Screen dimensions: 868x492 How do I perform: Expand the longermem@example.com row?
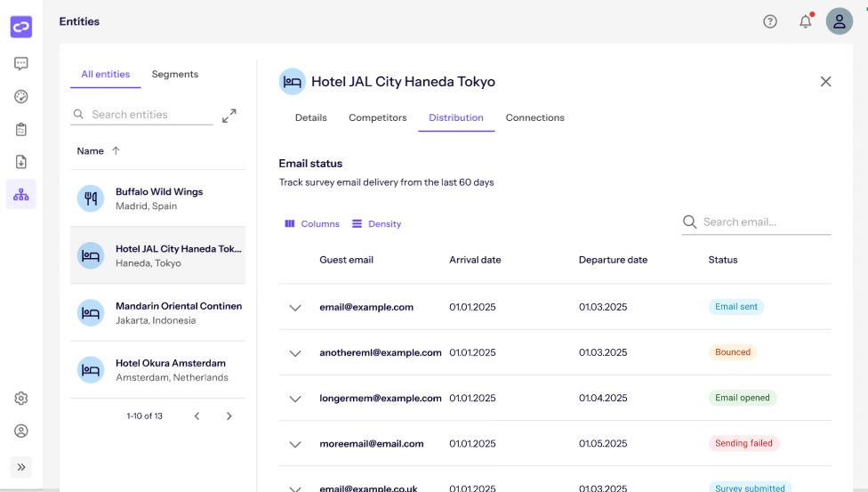tap(295, 399)
